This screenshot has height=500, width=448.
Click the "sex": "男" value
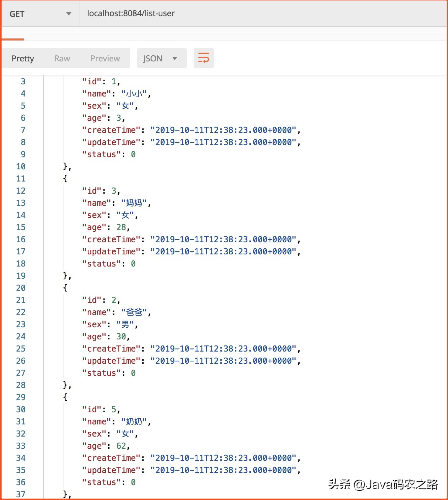coord(125,325)
